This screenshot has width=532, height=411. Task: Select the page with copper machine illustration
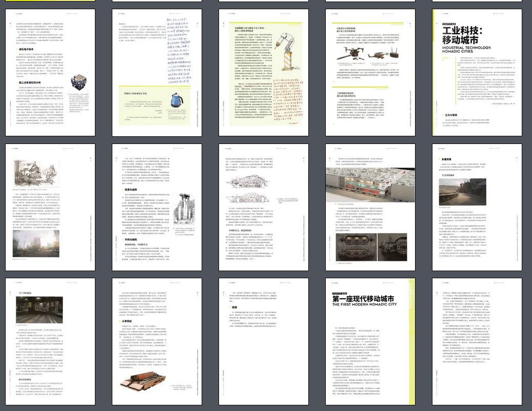coord(157,341)
